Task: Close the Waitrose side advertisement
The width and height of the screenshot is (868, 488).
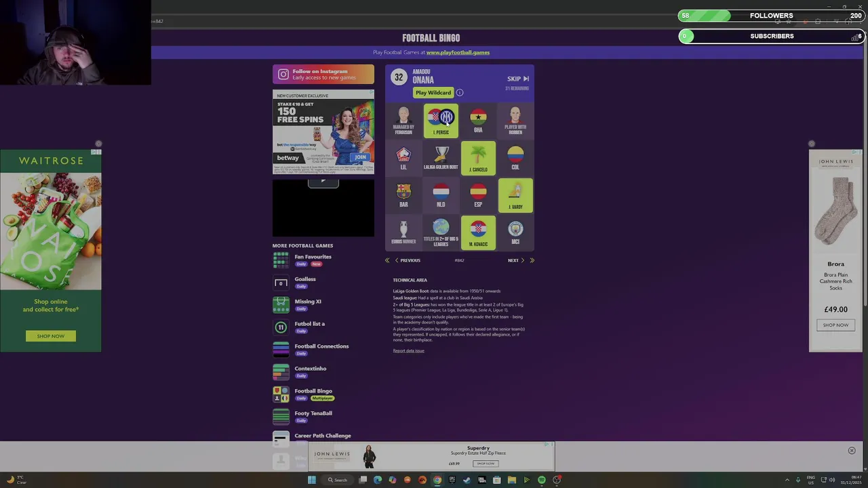Action: (x=98, y=144)
